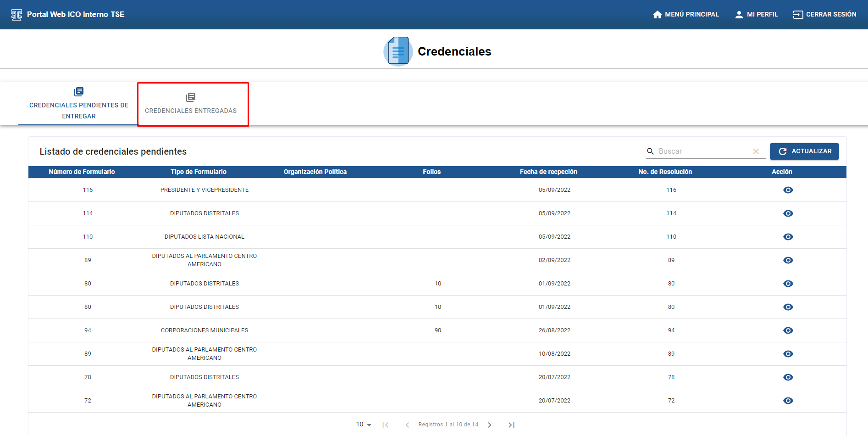The height and width of the screenshot is (436, 868).
Task: Go to Menú Principal
Action: pos(686,15)
